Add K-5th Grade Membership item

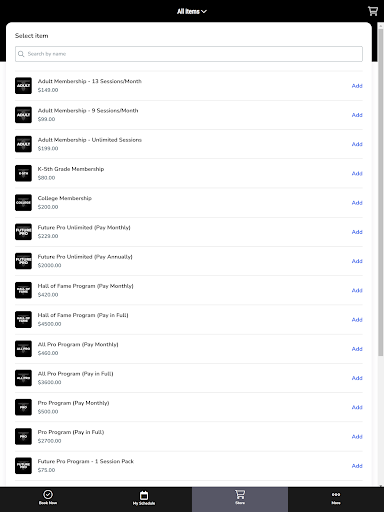tap(357, 173)
